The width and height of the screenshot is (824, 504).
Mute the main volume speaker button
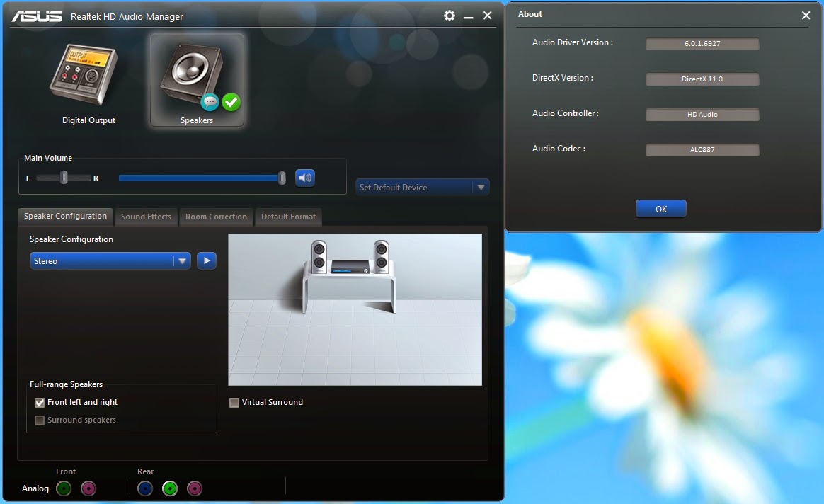305,178
